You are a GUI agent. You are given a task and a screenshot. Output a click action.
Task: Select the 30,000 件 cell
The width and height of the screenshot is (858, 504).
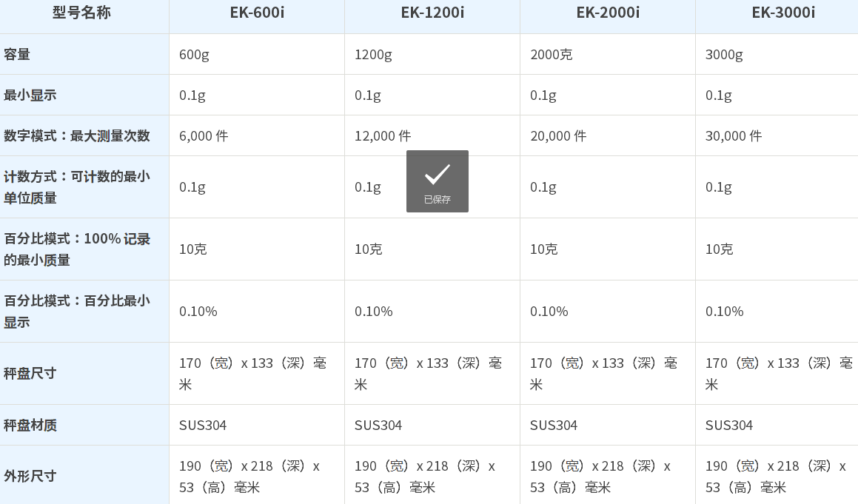coord(734,136)
